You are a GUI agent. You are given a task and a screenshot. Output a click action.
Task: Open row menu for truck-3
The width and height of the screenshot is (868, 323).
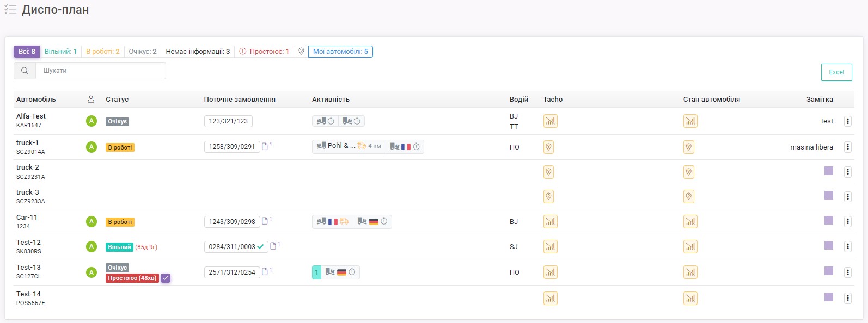[847, 197]
